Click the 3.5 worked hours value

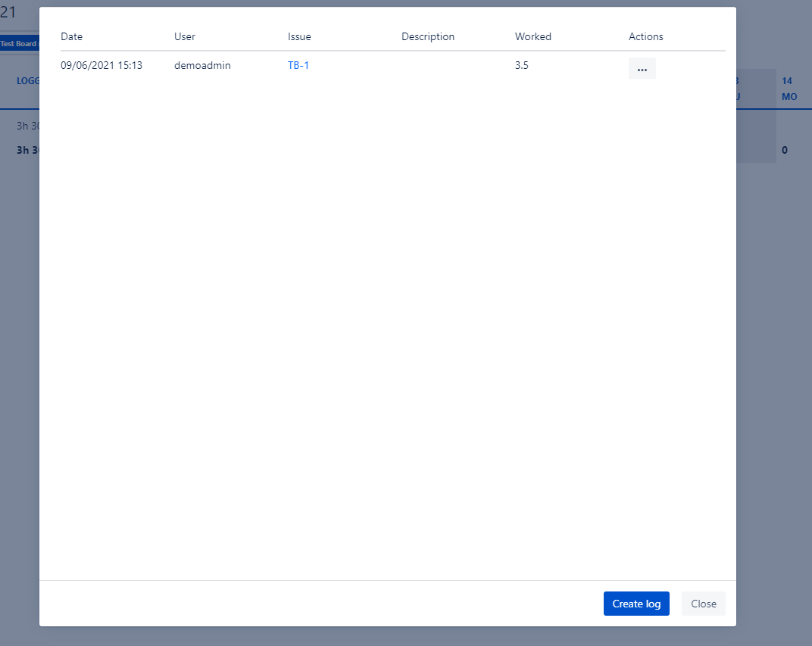(x=521, y=65)
